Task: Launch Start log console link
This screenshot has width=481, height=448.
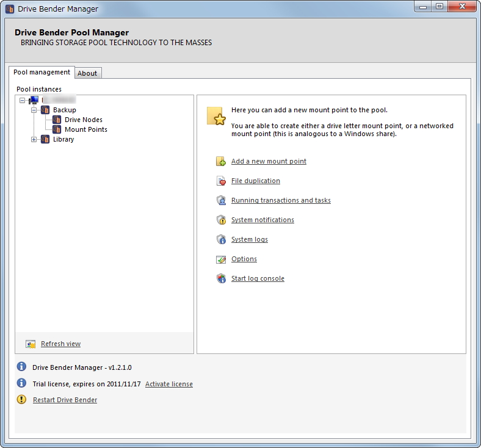Action: pos(258,278)
